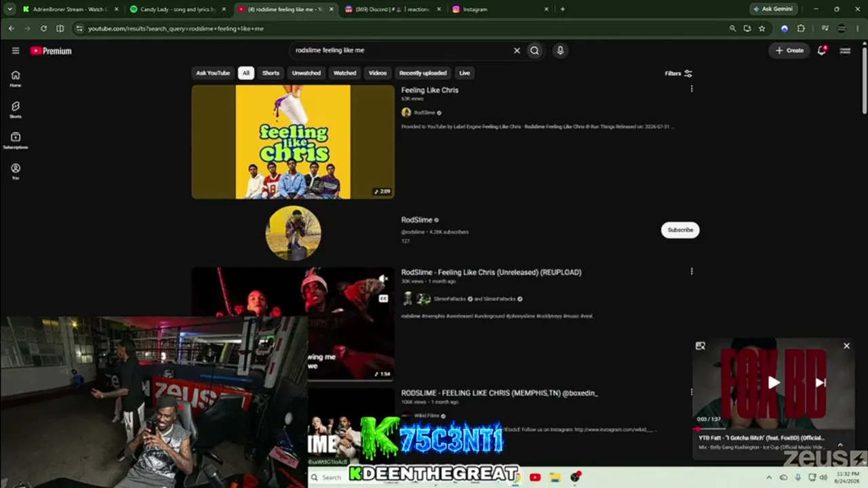This screenshot has width=868, height=488.
Task: Open the YouTube account avatar menu
Action: tap(845, 50)
